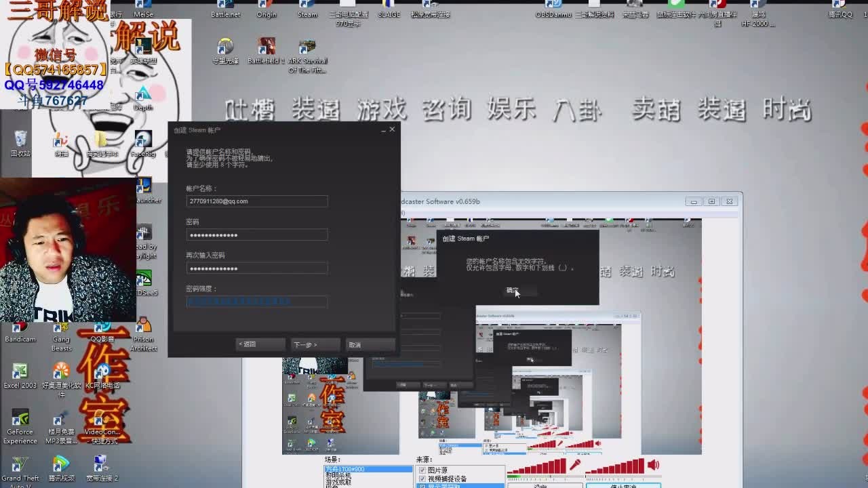Image resolution: width=868 pixels, height=488 pixels.
Task: Click the re-enter password (再次输入密码) field
Action: click(x=257, y=268)
